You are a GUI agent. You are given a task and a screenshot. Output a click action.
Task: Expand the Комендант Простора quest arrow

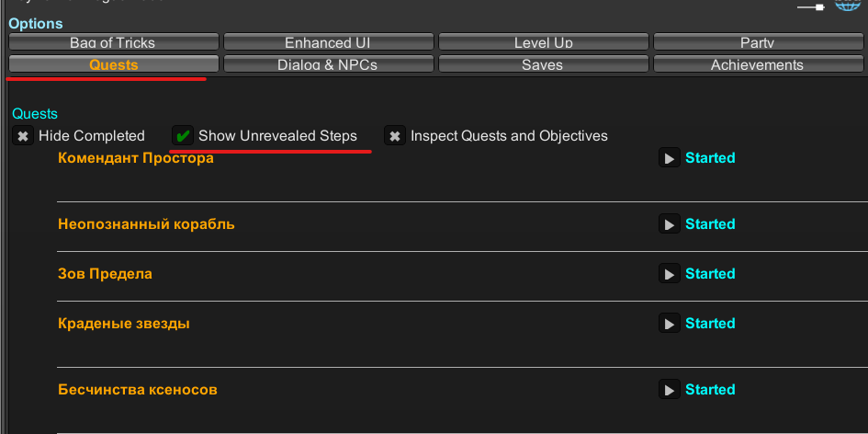pos(670,158)
